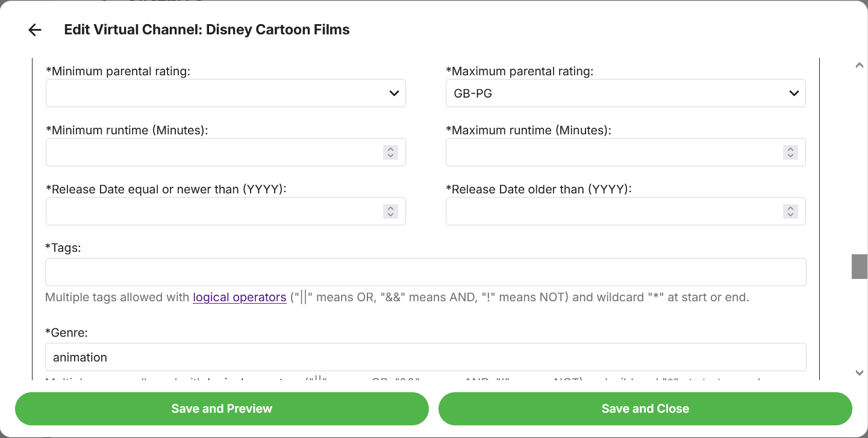
Task: Click the GB-PG maximum rating value
Action: coord(473,93)
